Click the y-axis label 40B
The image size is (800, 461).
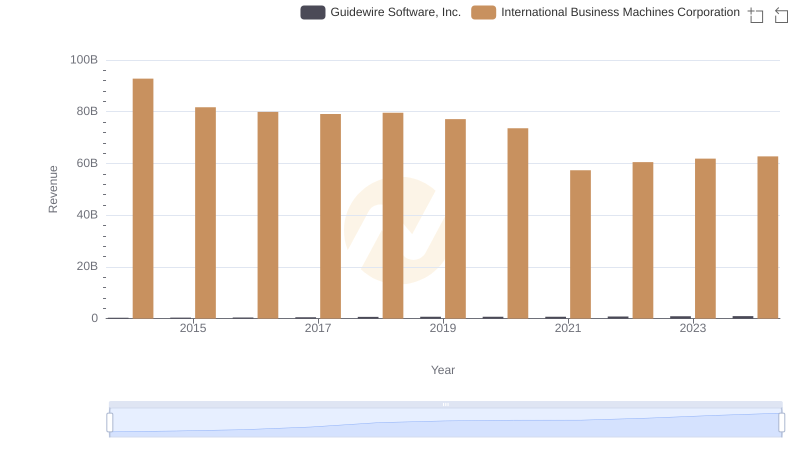click(x=87, y=215)
